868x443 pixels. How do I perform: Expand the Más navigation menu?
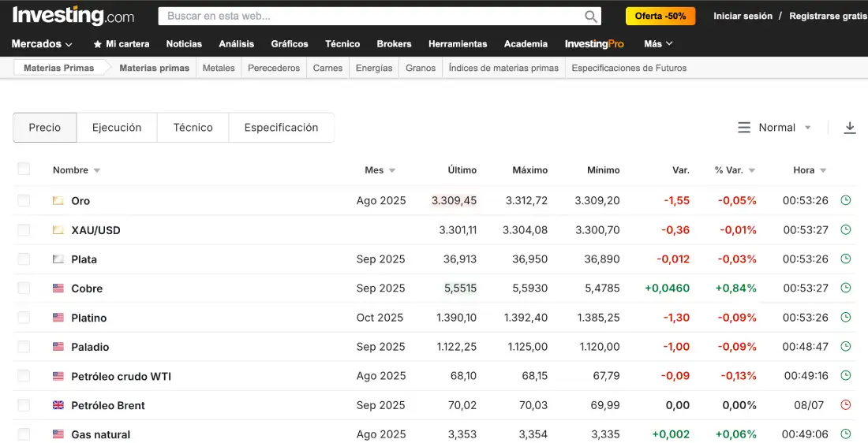tap(658, 44)
